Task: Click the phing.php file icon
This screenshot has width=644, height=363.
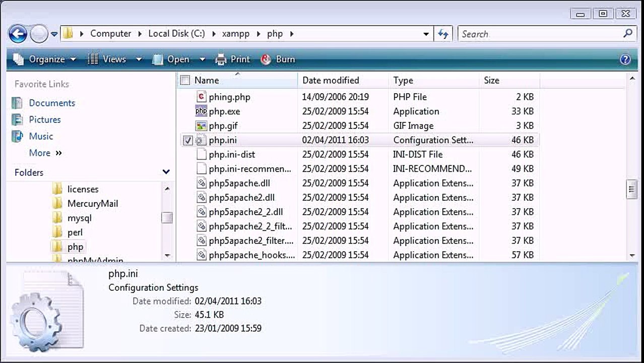Action: [201, 97]
